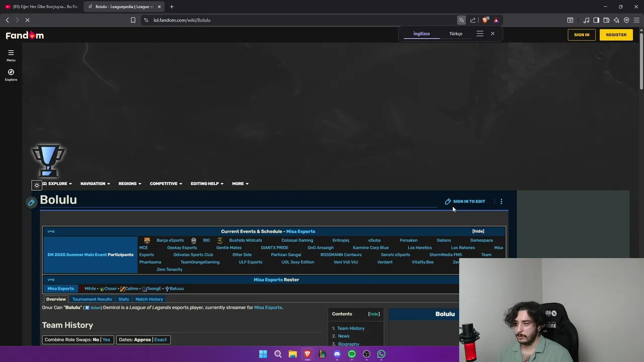Image resolution: width=644 pixels, height=362 pixels.
Task: Click the REGISTER button
Action: pyautogui.click(x=616, y=35)
